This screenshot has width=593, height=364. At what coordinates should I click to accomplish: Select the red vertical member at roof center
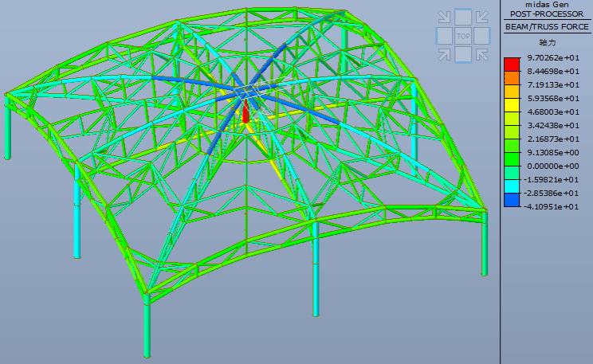coord(246,112)
